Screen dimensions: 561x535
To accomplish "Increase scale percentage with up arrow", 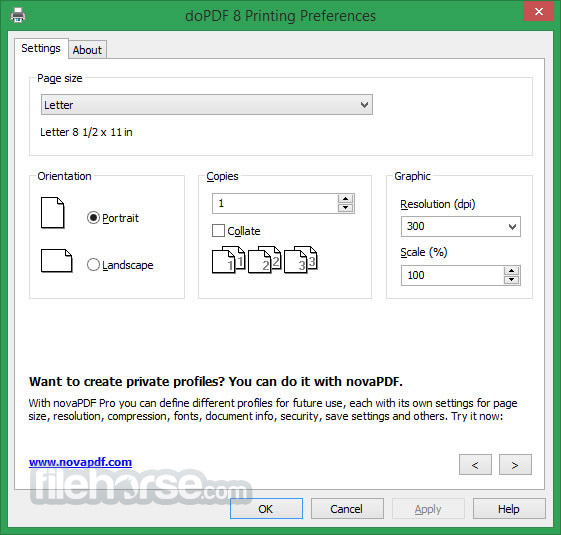I will pyautogui.click(x=512, y=271).
